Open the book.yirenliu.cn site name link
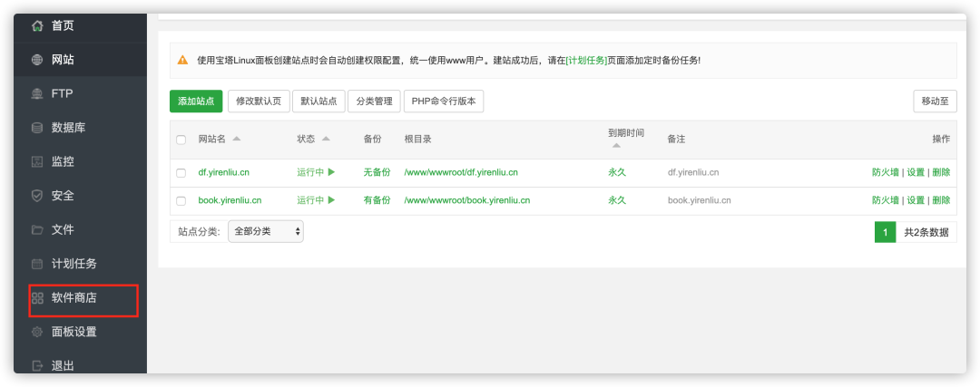Screen dimensions: 980x387 [x=230, y=200]
